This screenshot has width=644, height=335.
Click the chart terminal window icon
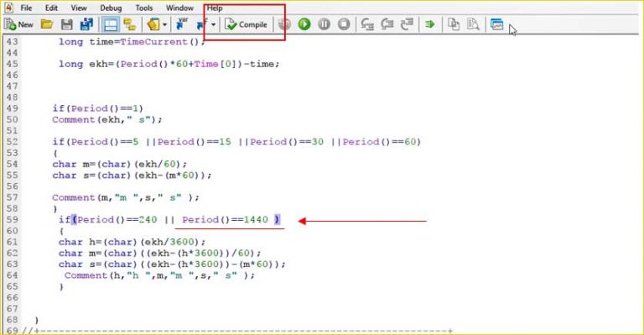496,24
